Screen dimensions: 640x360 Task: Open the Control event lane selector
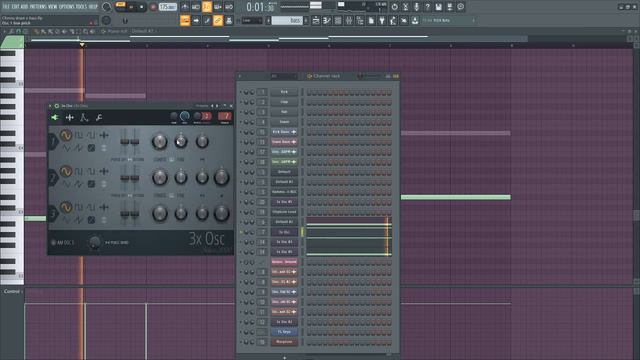(13, 291)
